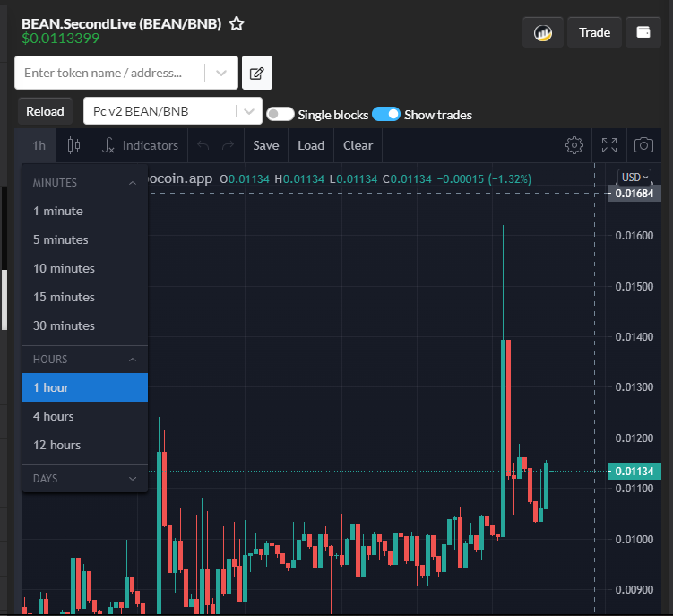
Task: Select 10 minutes interval
Action: coord(85,268)
